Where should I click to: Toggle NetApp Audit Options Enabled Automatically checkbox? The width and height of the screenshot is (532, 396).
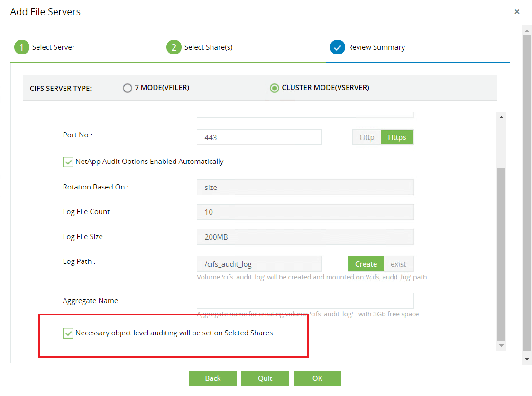tap(68, 162)
